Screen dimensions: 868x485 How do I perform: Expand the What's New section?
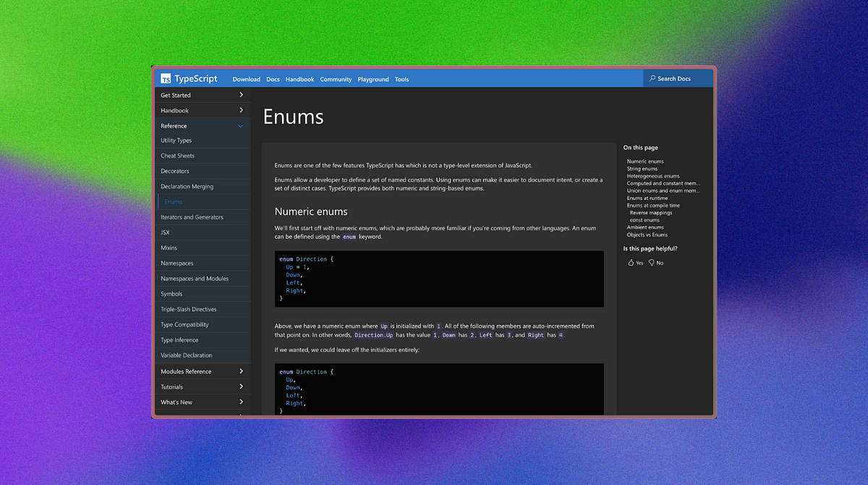pos(203,402)
